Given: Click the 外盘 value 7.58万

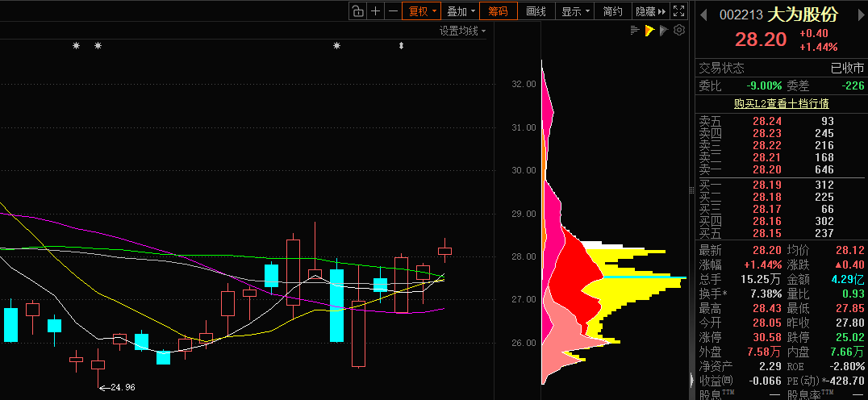Looking at the screenshot, I should point(765,352).
